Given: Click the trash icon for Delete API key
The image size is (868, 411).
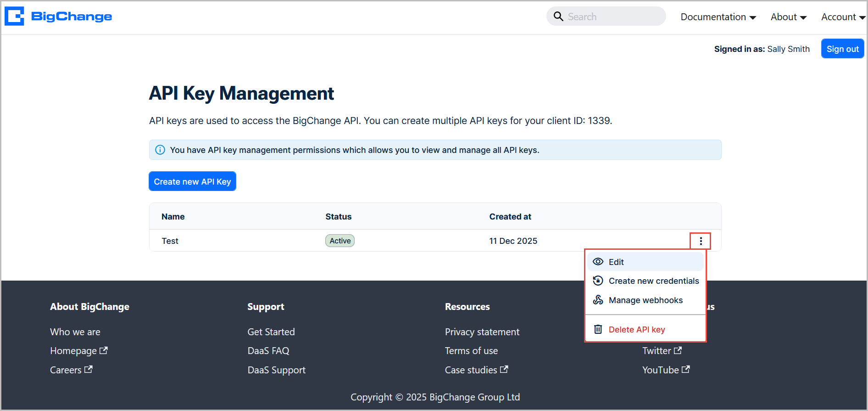Looking at the screenshot, I should [x=598, y=329].
